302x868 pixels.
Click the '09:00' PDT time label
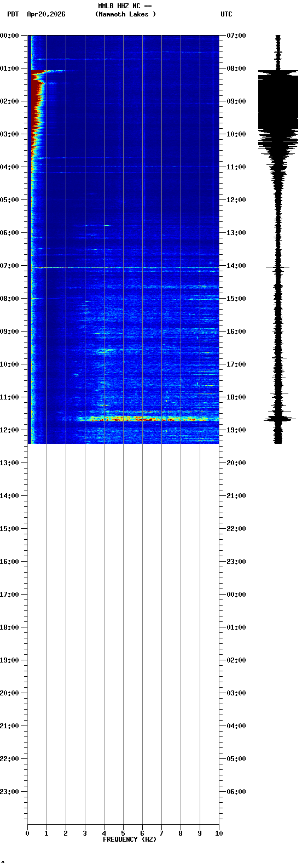click(x=9, y=332)
